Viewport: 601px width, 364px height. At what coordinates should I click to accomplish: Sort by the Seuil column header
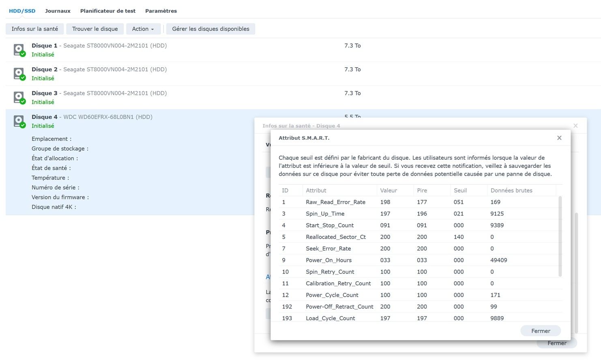coord(469,191)
